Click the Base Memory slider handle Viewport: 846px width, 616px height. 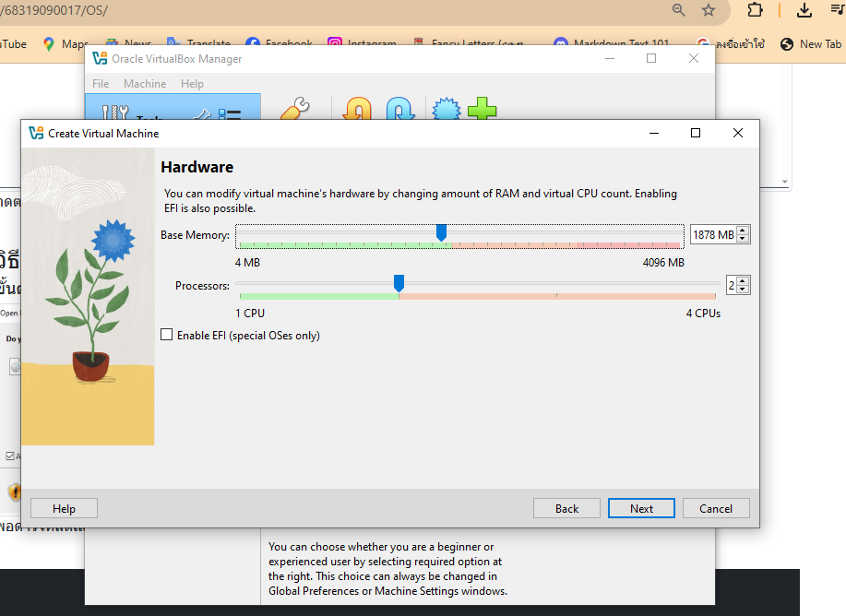pos(441,232)
